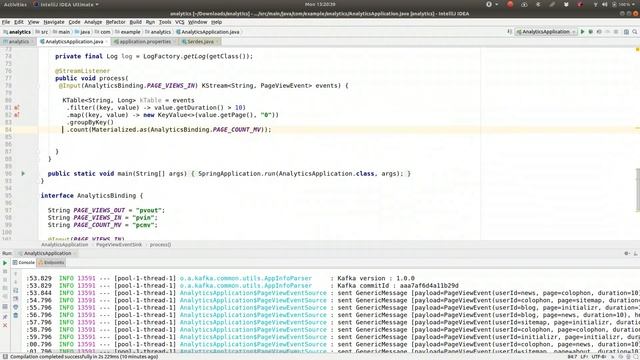Select Console tab in Run panel
The width and height of the screenshot is (640, 360).
[24, 263]
